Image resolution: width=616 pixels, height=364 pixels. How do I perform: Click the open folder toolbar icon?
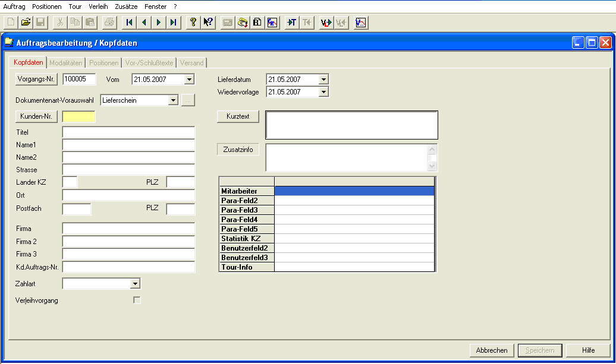(x=26, y=23)
